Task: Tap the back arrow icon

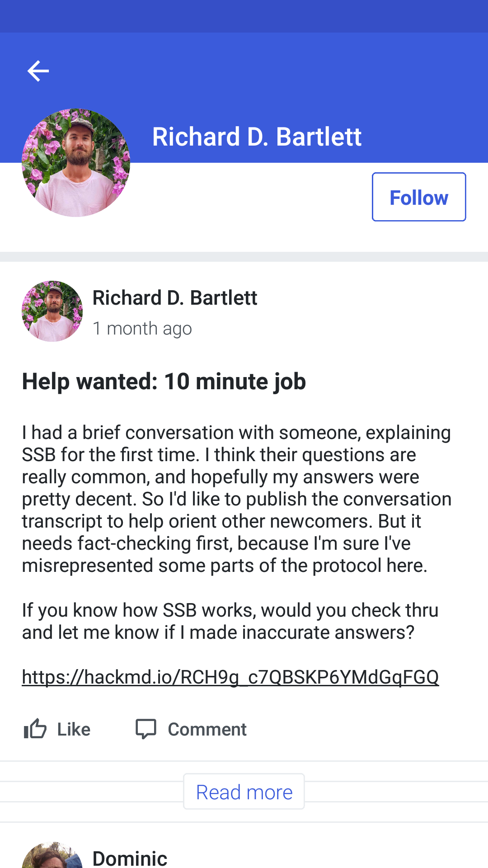Action: coord(38,71)
